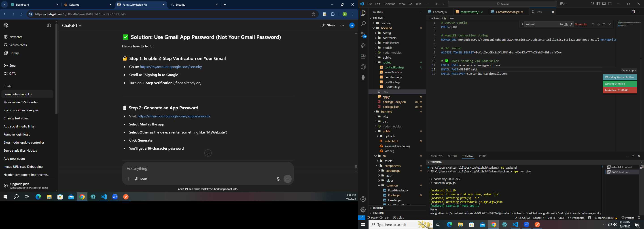
Task: Collapse the frontend folder
Action: pos(373,112)
